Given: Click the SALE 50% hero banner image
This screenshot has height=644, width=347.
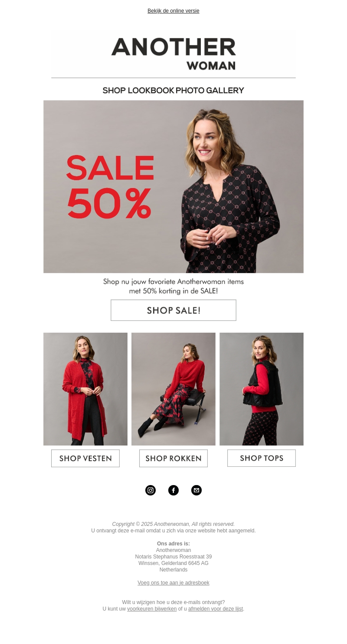Looking at the screenshot, I should (173, 187).
